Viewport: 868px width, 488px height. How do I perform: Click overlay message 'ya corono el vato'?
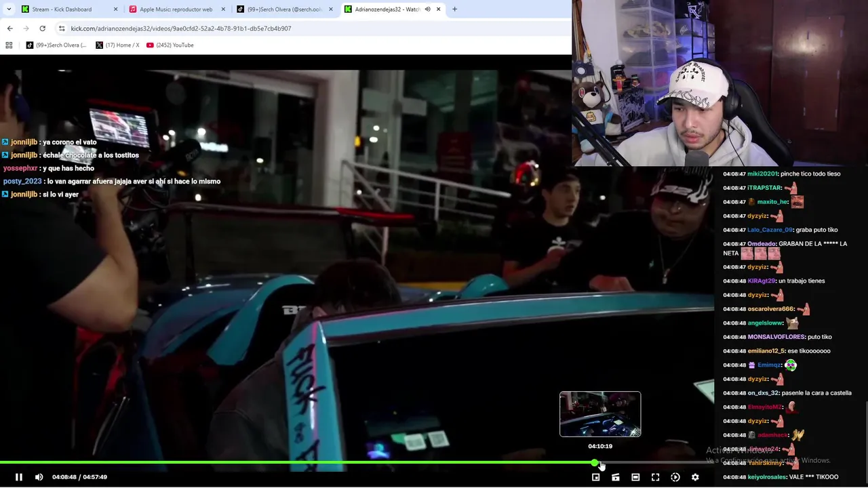70,142
